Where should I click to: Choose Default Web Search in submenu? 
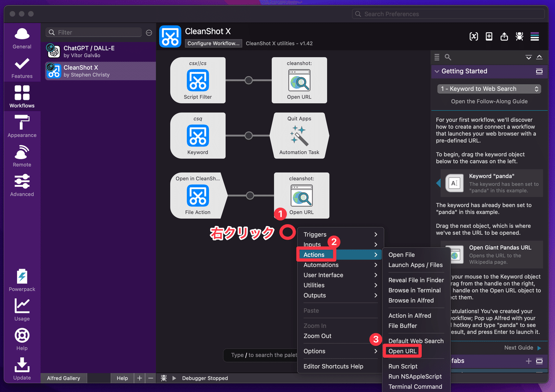point(416,341)
